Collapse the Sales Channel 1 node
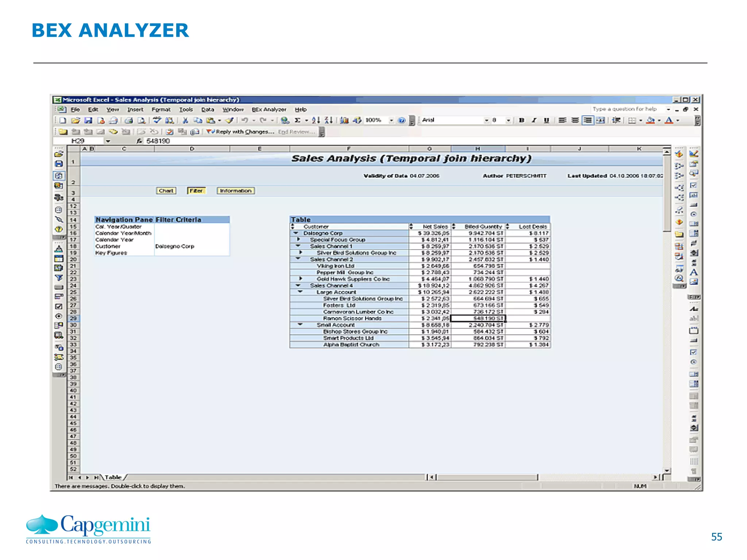This screenshot has height=560, width=747. (x=298, y=246)
